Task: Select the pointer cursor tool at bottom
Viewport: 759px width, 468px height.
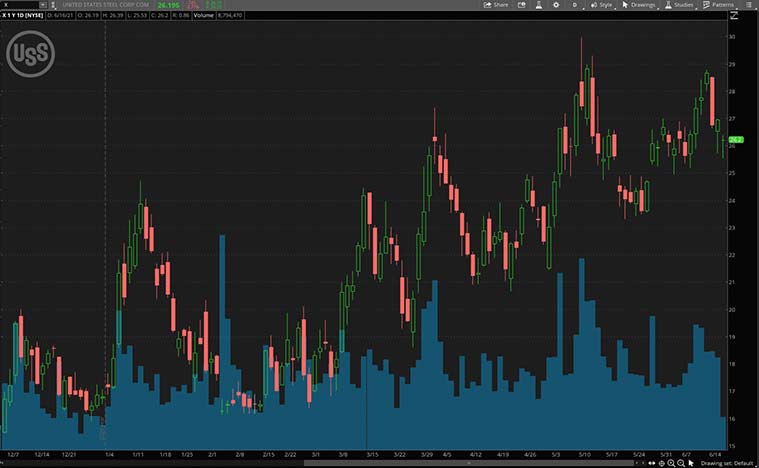Action: [x=692, y=463]
